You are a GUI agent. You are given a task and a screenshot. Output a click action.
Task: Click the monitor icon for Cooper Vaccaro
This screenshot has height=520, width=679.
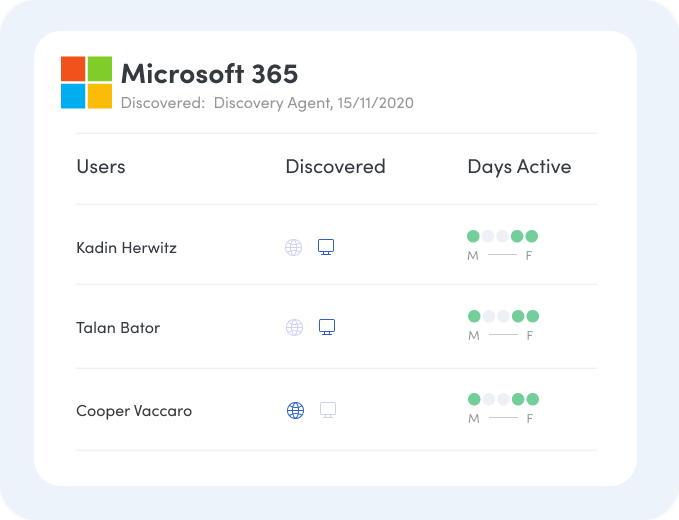point(328,410)
